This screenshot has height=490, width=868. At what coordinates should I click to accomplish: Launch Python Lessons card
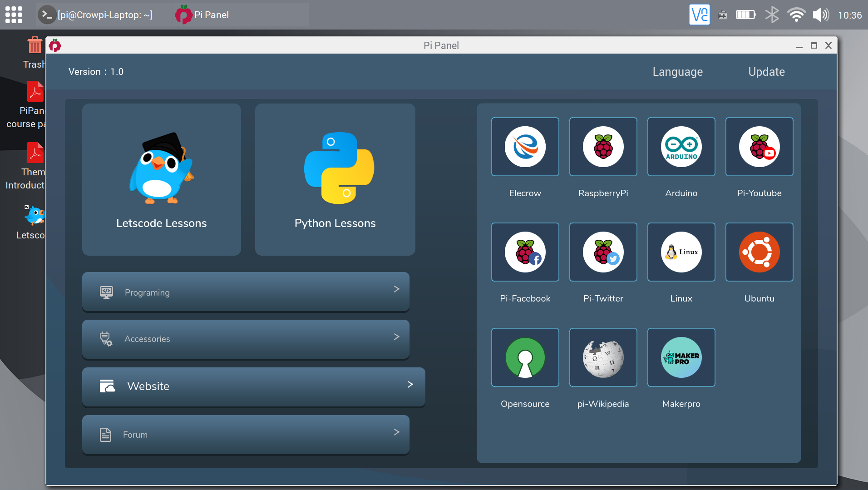tap(335, 179)
